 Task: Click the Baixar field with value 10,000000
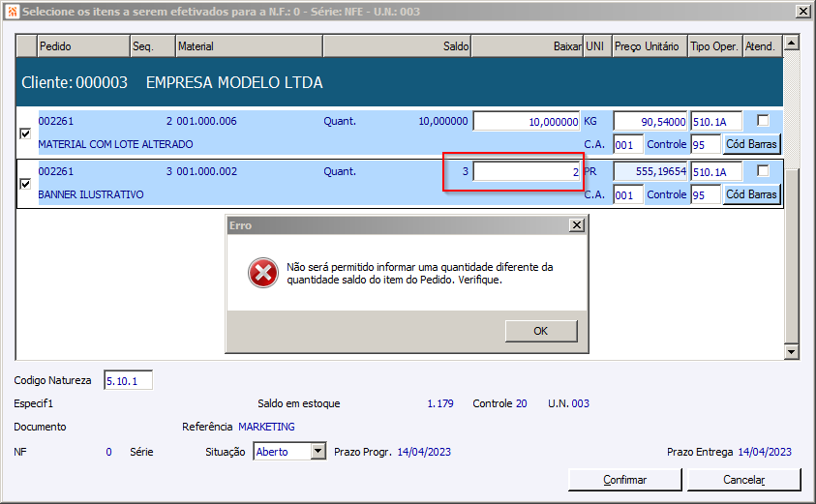pyautogui.click(x=527, y=121)
